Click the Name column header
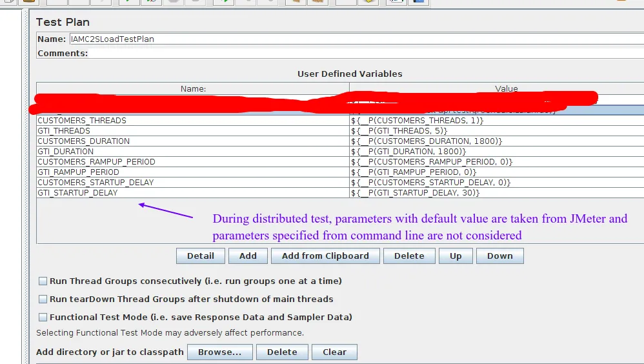Viewport: 644px width, 364px height. click(x=193, y=88)
